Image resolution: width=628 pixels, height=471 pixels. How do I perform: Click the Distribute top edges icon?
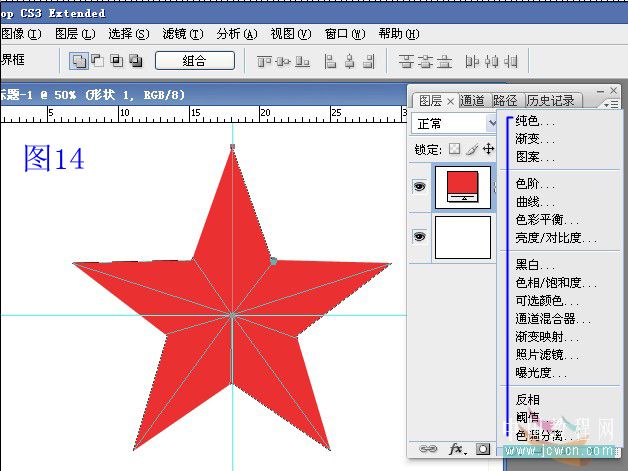point(406,62)
